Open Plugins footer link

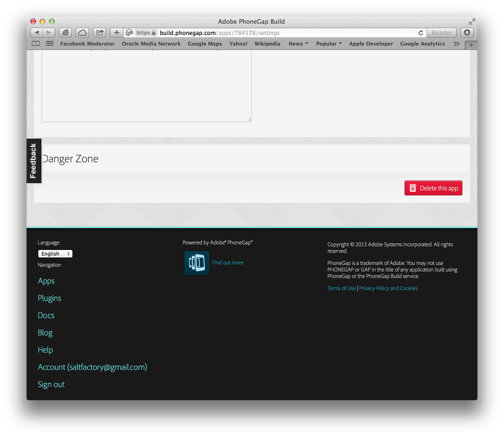pyautogui.click(x=49, y=299)
